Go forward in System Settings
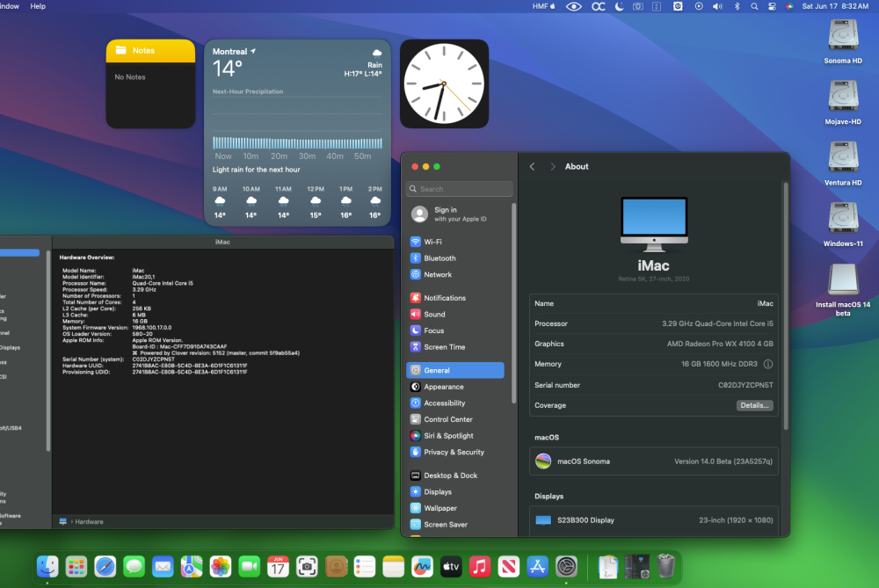Screen dimensions: 879x588 [553, 166]
